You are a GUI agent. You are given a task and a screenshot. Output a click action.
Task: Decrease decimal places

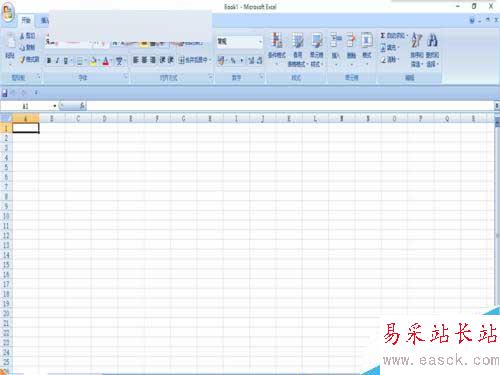point(259,60)
